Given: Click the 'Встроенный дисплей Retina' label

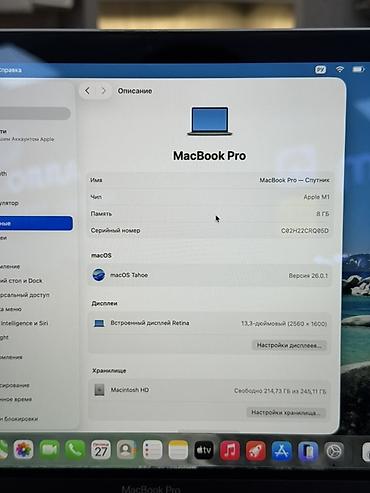Looking at the screenshot, I should (150, 323).
